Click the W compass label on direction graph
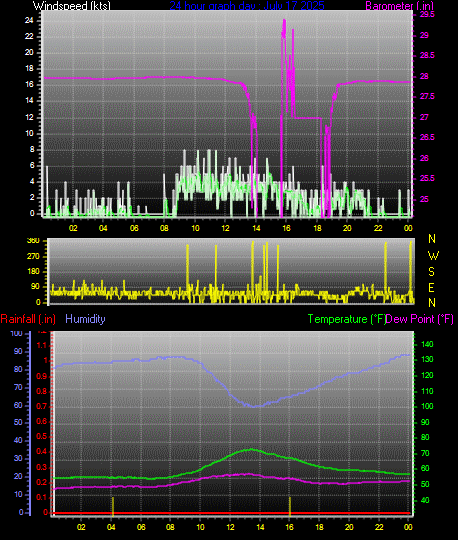The width and height of the screenshot is (458, 540). (433, 256)
